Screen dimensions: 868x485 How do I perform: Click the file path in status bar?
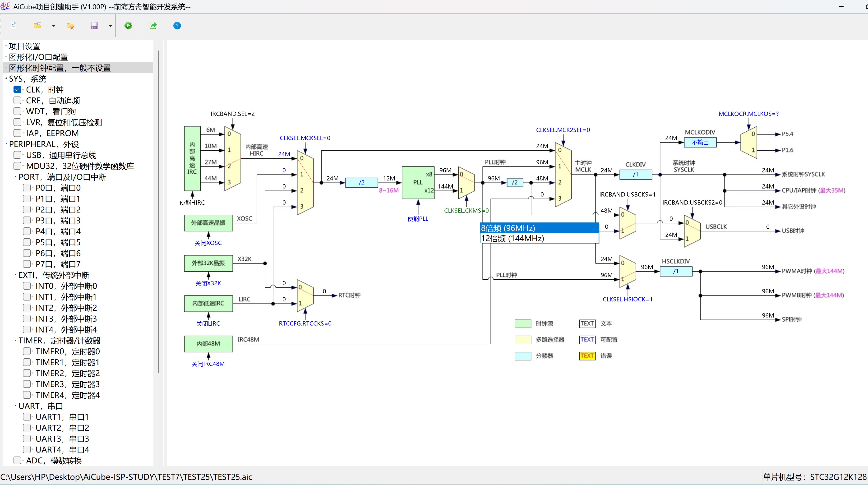tap(126, 477)
